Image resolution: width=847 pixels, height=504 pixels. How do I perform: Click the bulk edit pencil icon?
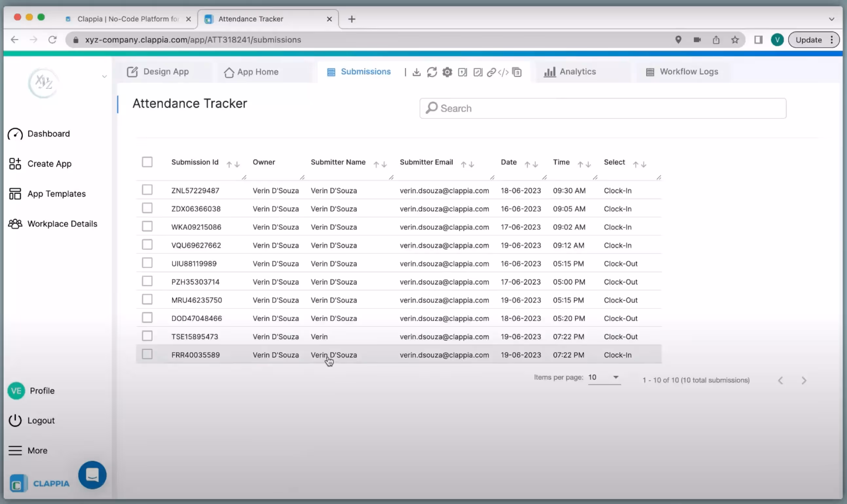(478, 72)
